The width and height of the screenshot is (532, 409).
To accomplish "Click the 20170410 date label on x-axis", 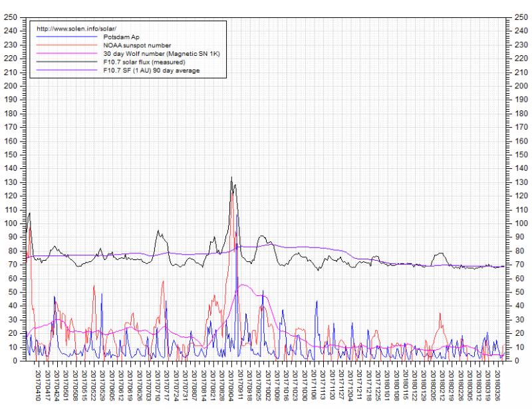I will pyautogui.click(x=37, y=386).
